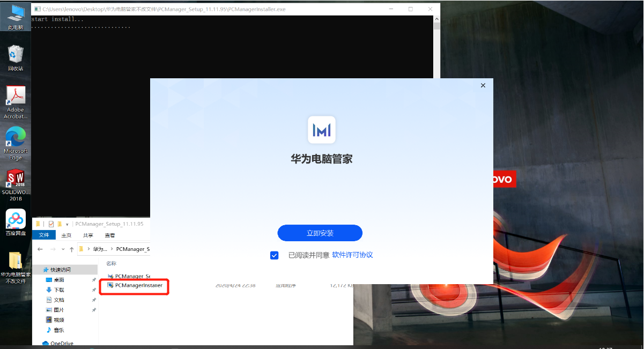This screenshot has height=349, width=644.
Task: Open the 文件 menu in File Explorer
Action: point(44,235)
